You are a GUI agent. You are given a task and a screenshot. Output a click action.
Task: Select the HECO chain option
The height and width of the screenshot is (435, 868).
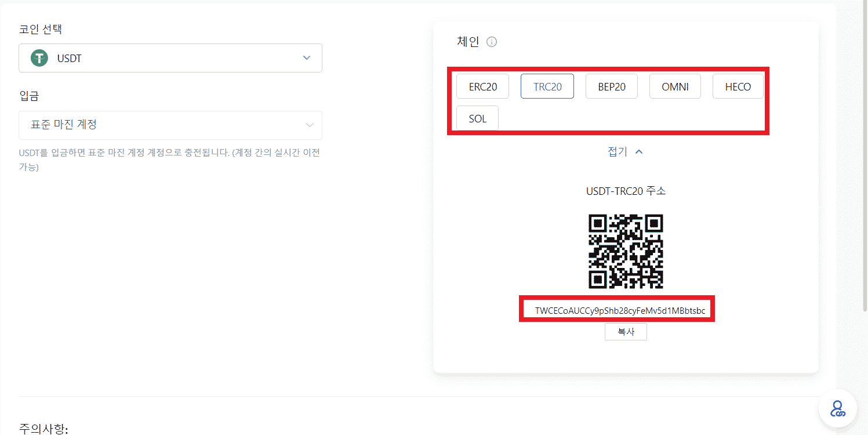(738, 86)
